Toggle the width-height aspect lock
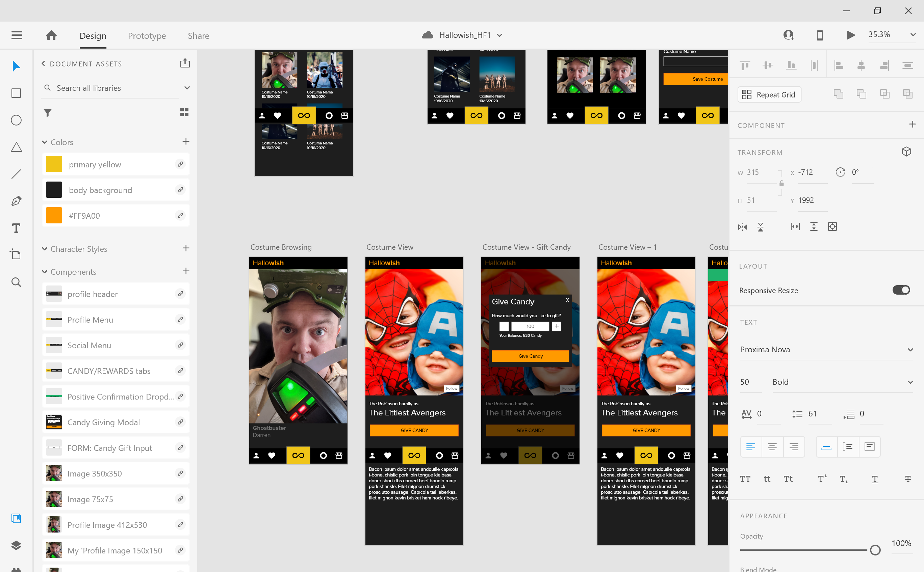Image resolution: width=924 pixels, height=572 pixels. pos(781,184)
